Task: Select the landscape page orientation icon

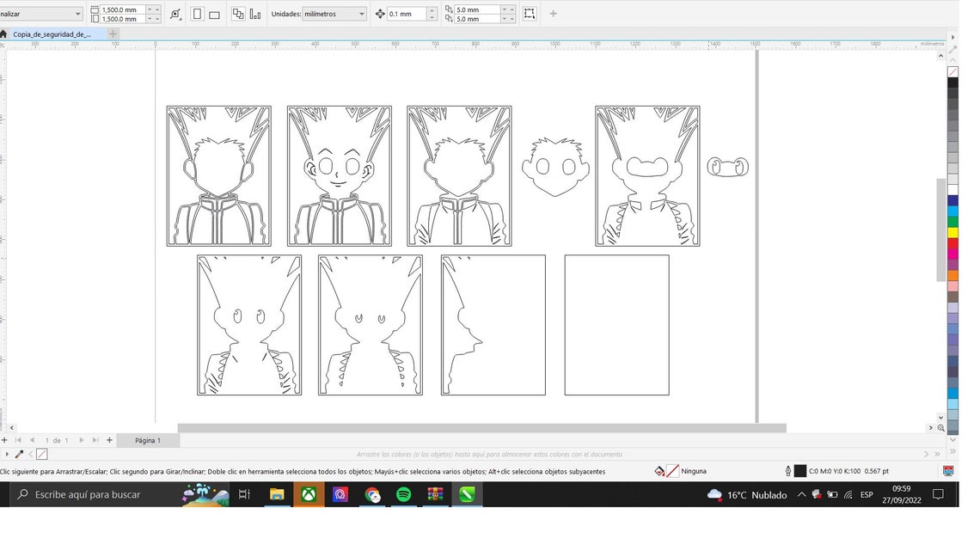Action: (x=215, y=14)
